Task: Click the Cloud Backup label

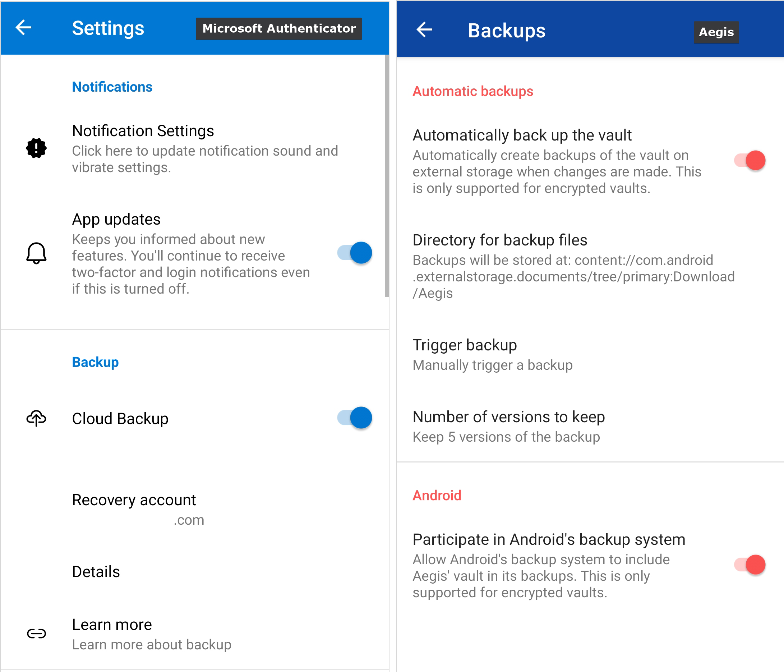Action: [x=120, y=419]
